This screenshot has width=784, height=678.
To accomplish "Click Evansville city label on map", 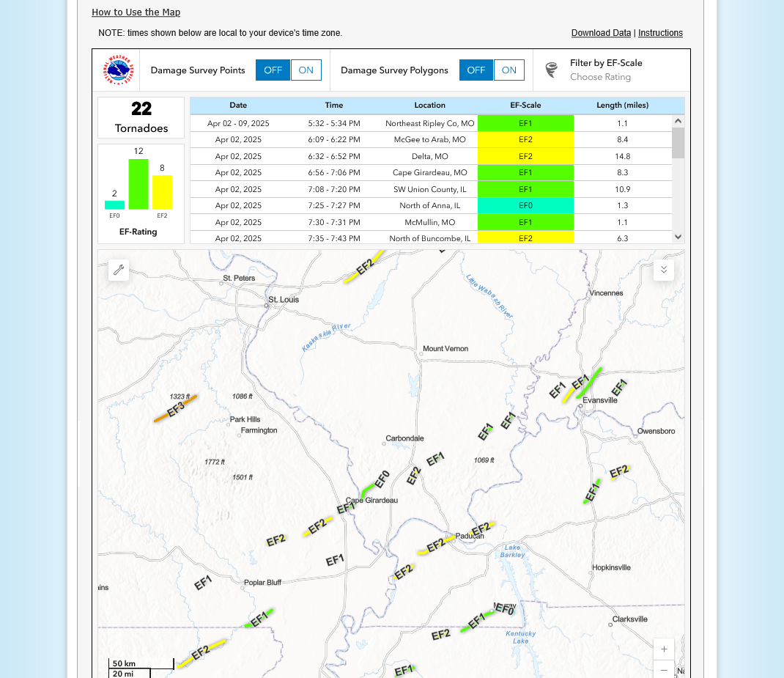I will pyautogui.click(x=600, y=400).
